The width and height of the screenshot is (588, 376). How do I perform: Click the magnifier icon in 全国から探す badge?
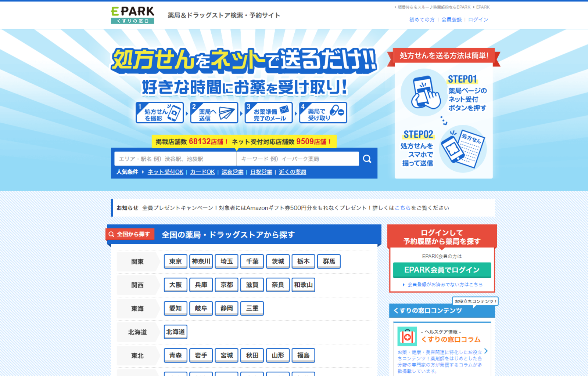(111, 234)
